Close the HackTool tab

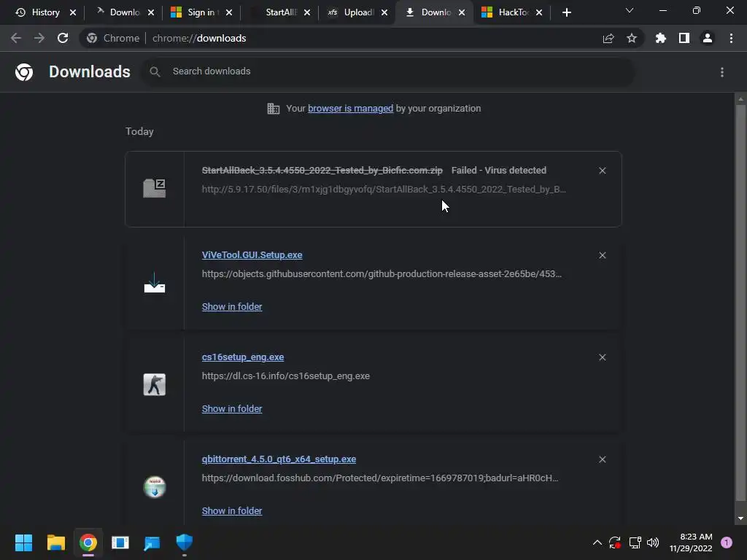(x=539, y=12)
